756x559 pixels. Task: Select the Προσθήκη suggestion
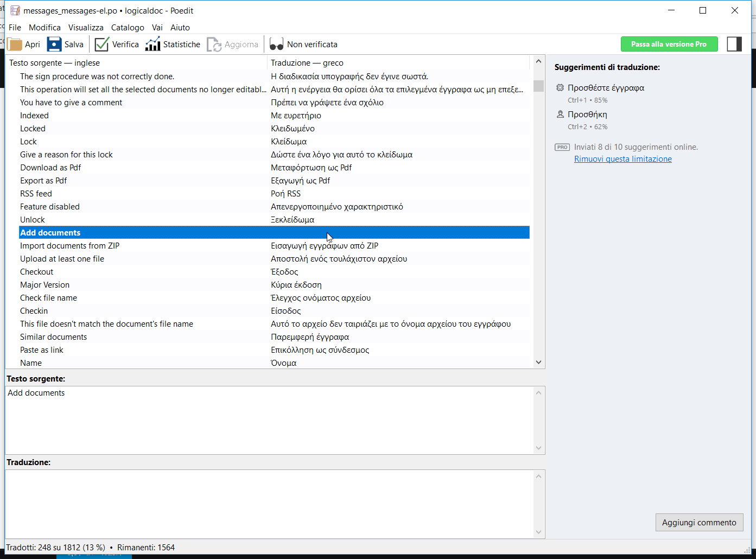[587, 115]
